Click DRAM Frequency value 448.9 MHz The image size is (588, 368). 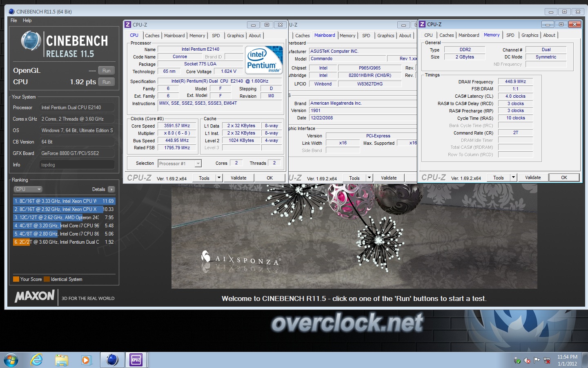pyautogui.click(x=515, y=81)
